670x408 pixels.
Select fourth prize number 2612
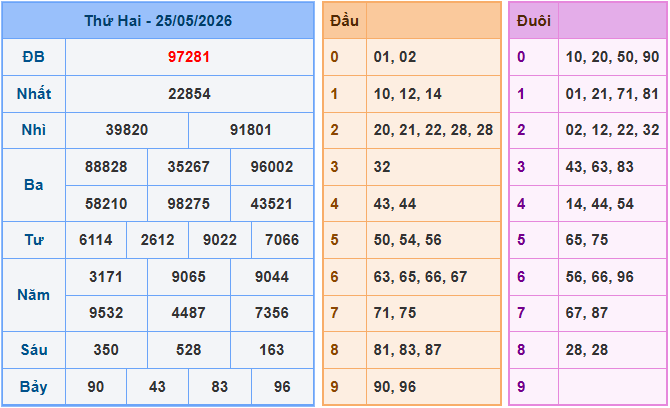157,240
